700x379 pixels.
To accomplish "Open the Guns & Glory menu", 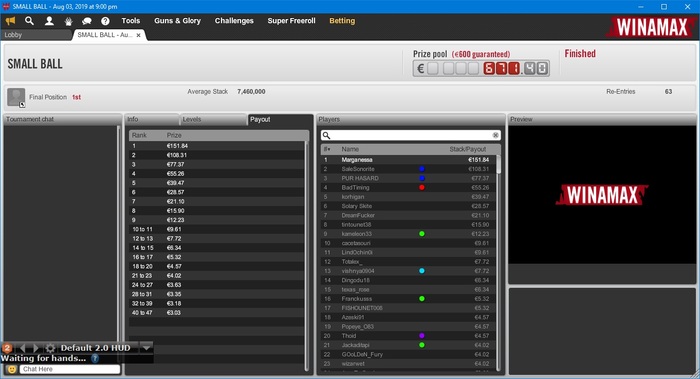I will pyautogui.click(x=177, y=21).
